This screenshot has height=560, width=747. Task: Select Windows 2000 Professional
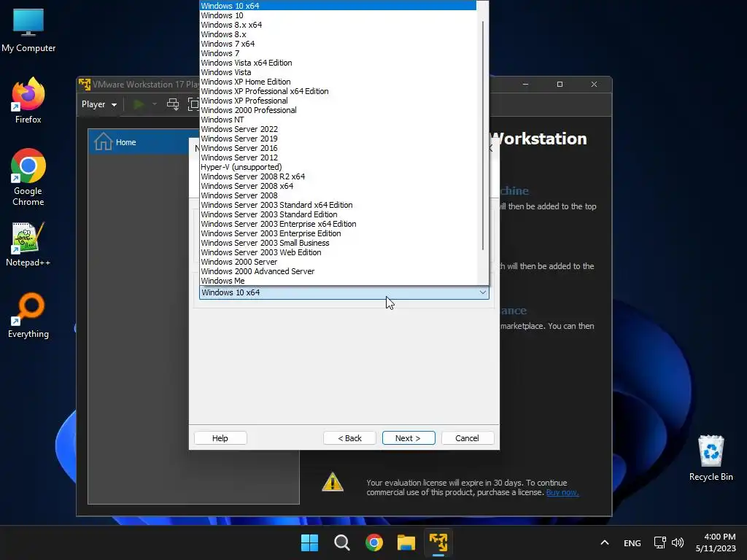(338, 111)
